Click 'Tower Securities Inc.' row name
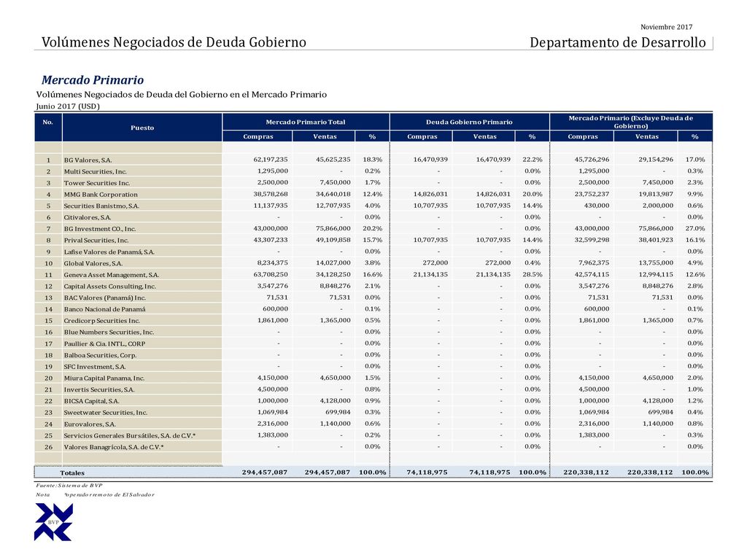The width and height of the screenshot is (747, 560). (x=97, y=183)
